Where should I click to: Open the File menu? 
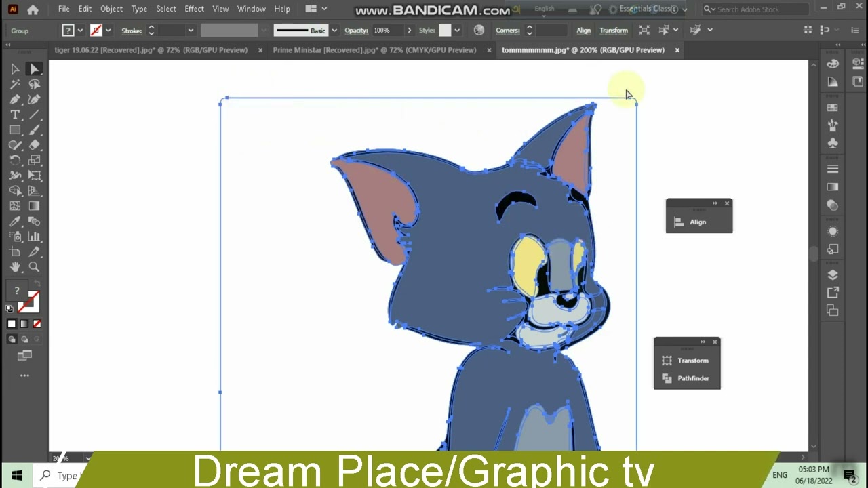point(64,9)
